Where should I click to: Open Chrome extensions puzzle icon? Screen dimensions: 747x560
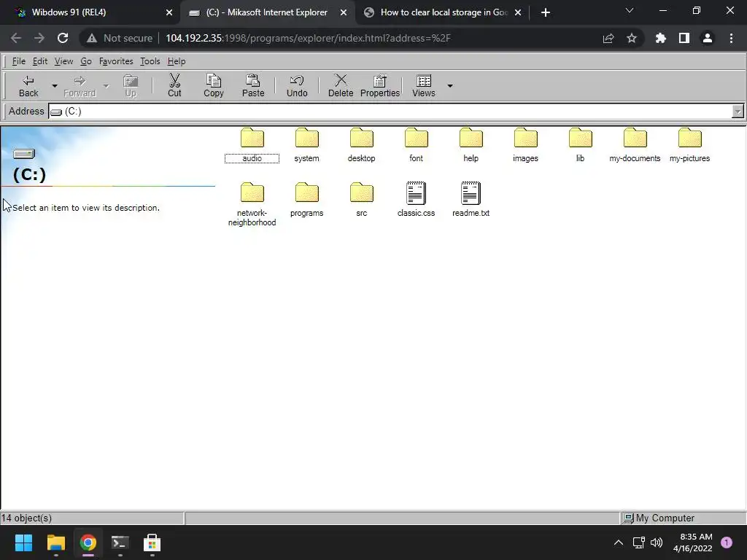(x=660, y=38)
